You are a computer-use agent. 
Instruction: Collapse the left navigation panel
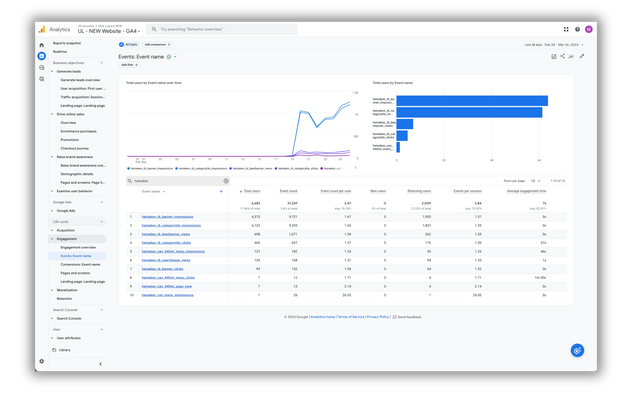[100, 364]
